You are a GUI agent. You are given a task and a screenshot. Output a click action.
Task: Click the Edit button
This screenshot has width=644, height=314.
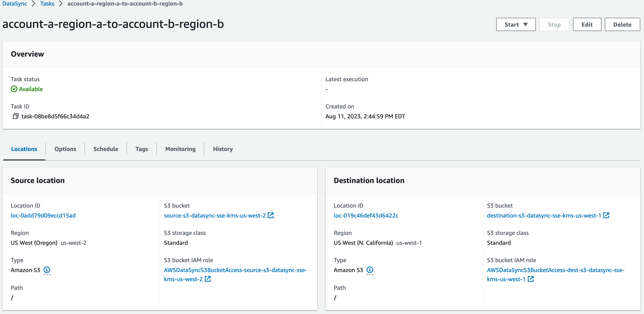pyautogui.click(x=587, y=24)
